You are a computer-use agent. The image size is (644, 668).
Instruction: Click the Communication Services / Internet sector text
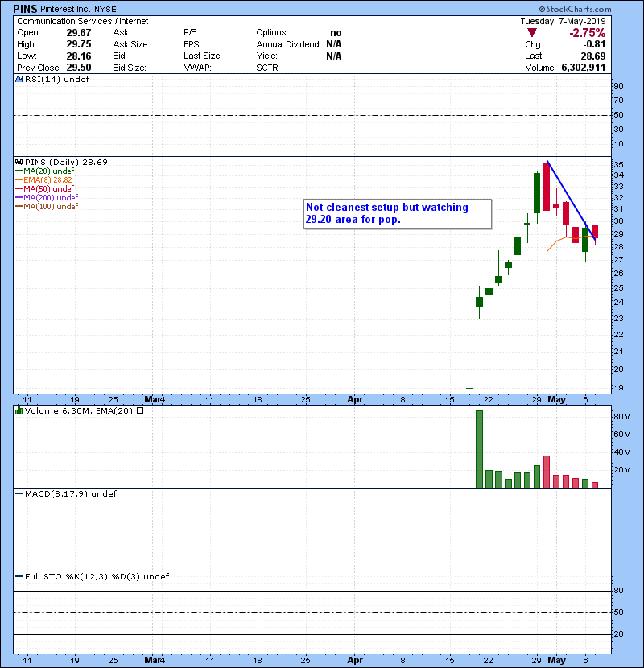click(83, 21)
